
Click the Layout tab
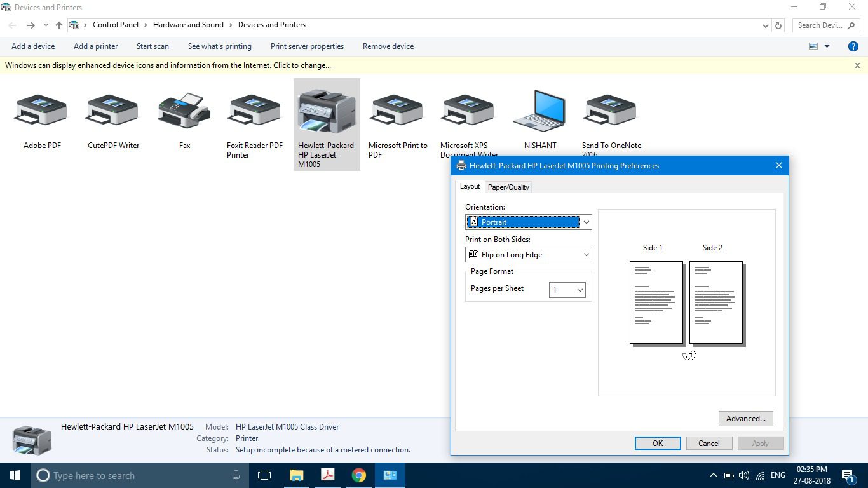470,186
